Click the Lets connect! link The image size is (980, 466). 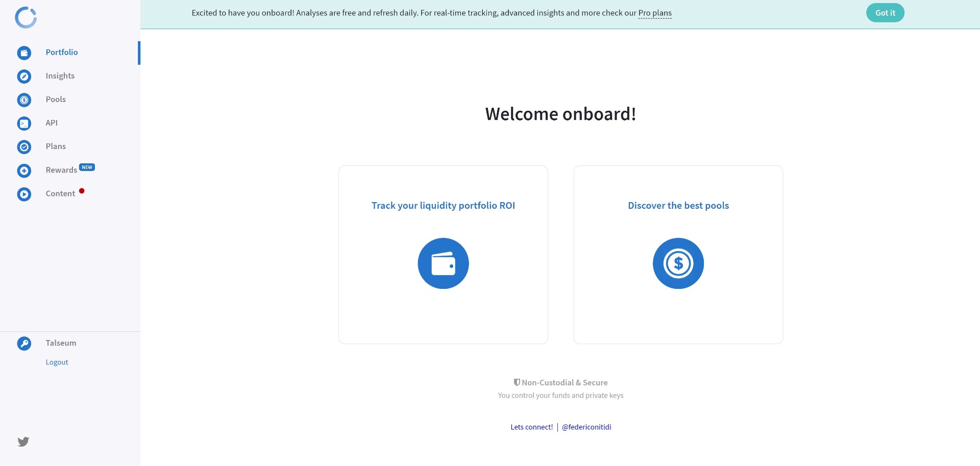[x=531, y=427]
